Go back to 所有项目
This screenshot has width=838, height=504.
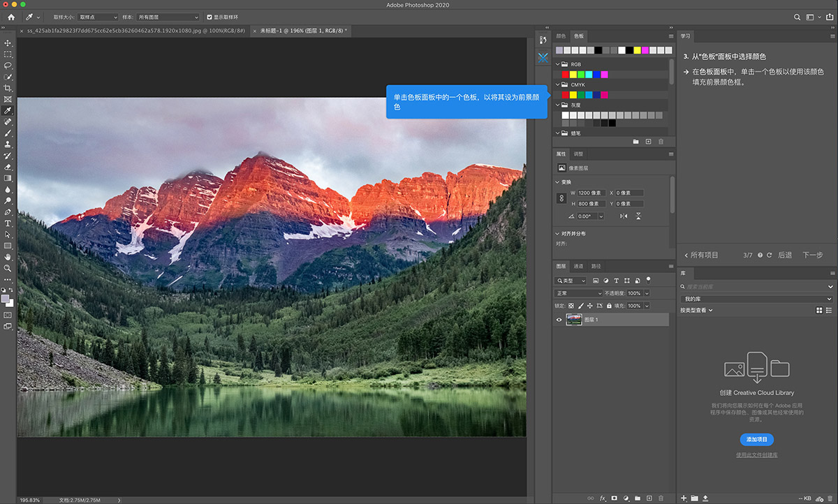(x=700, y=255)
